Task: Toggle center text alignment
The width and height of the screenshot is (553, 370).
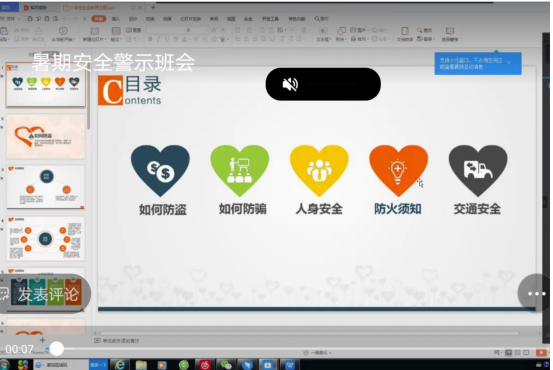Action: [247, 39]
